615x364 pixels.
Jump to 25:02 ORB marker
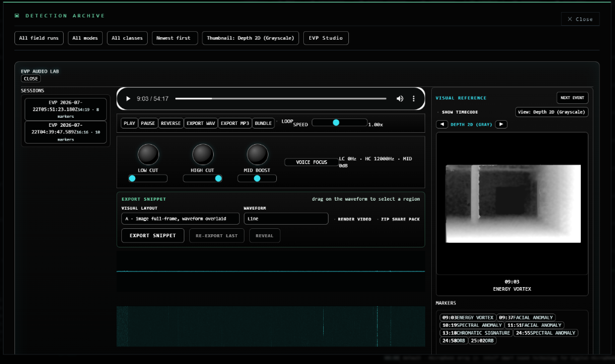tap(482, 341)
